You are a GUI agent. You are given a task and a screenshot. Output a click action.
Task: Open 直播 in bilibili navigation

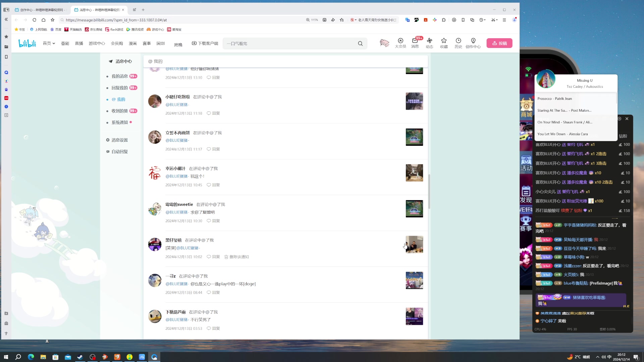tap(79, 43)
